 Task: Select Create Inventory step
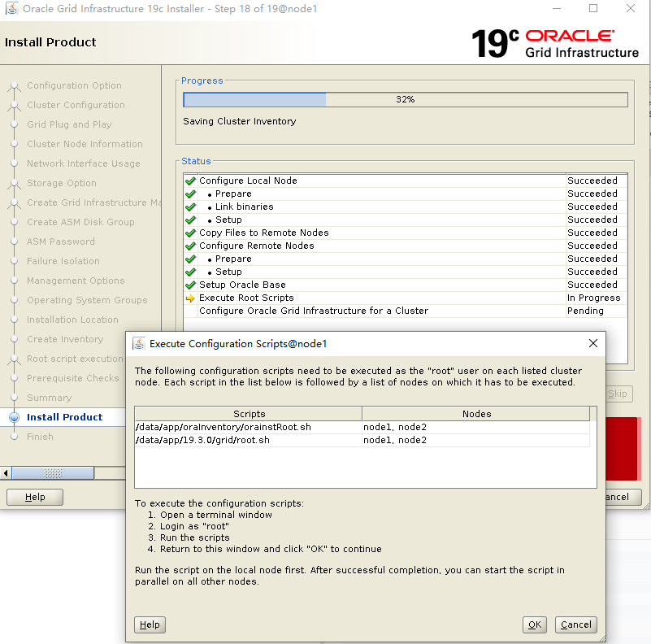tap(65, 339)
